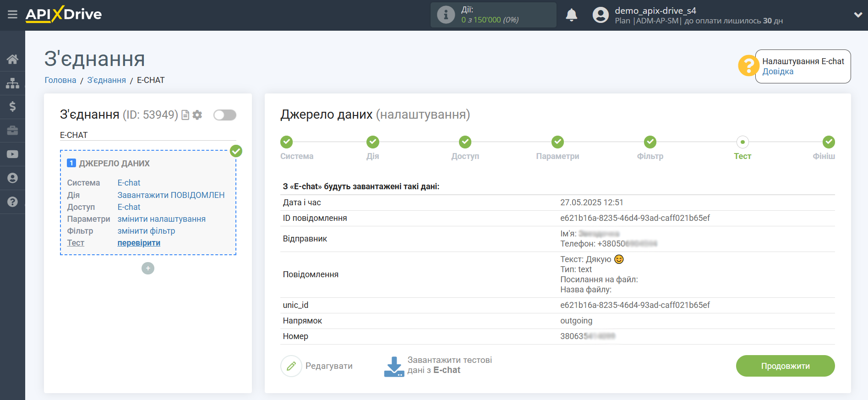Toggle the connection on/off switch
868x400 pixels.
point(225,115)
